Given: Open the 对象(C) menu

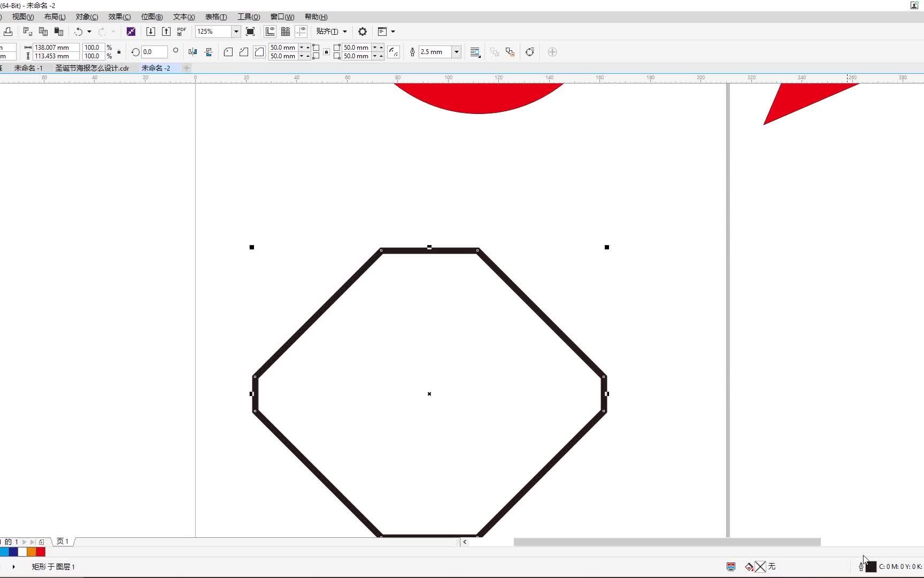Looking at the screenshot, I should (87, 17).
